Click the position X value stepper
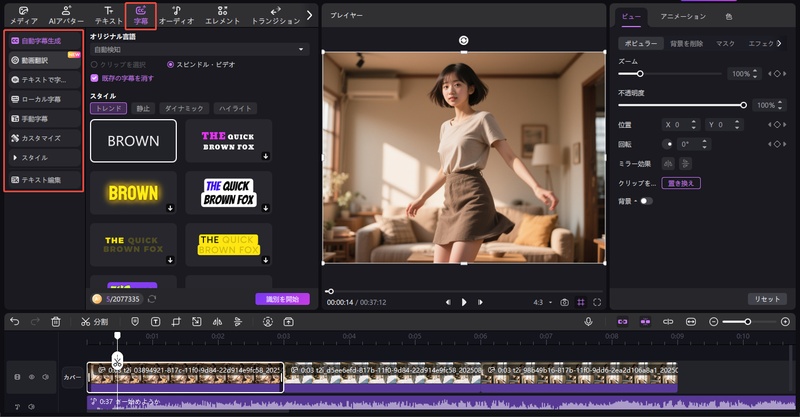800x417 pixels. (693, 125)
